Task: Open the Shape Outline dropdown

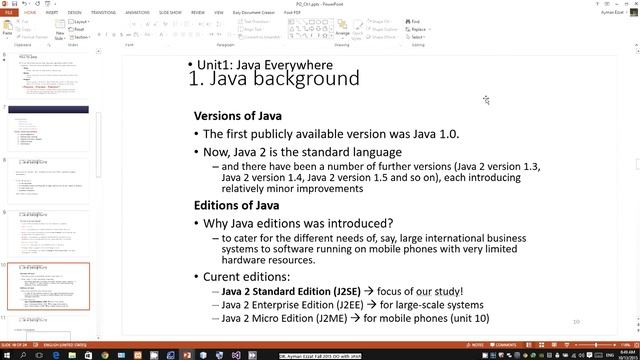Action: tap(382, 29)
